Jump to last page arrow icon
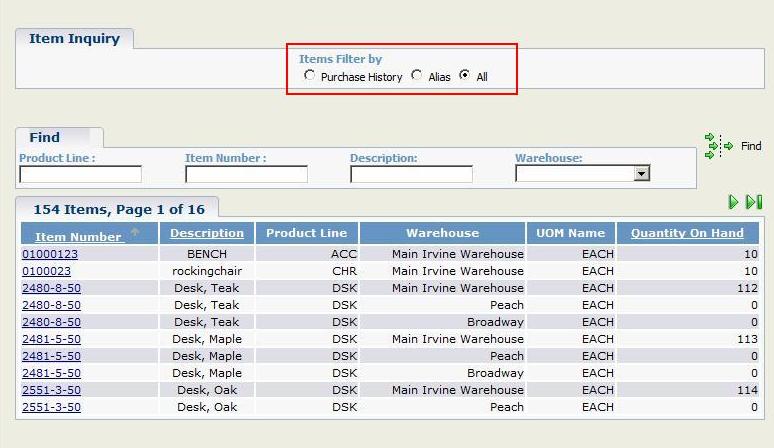The width and height of the screenshot is (774, 448). (x=754, y=203)
